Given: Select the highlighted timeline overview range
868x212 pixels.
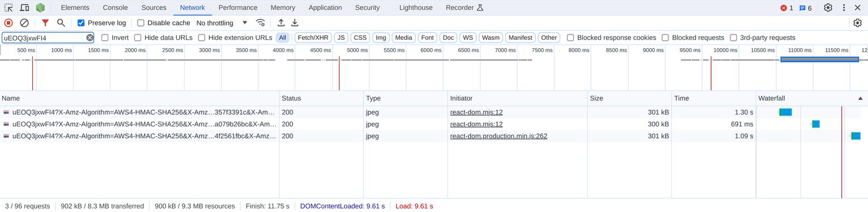Looking at the screenshot, I should pos(819,60).
